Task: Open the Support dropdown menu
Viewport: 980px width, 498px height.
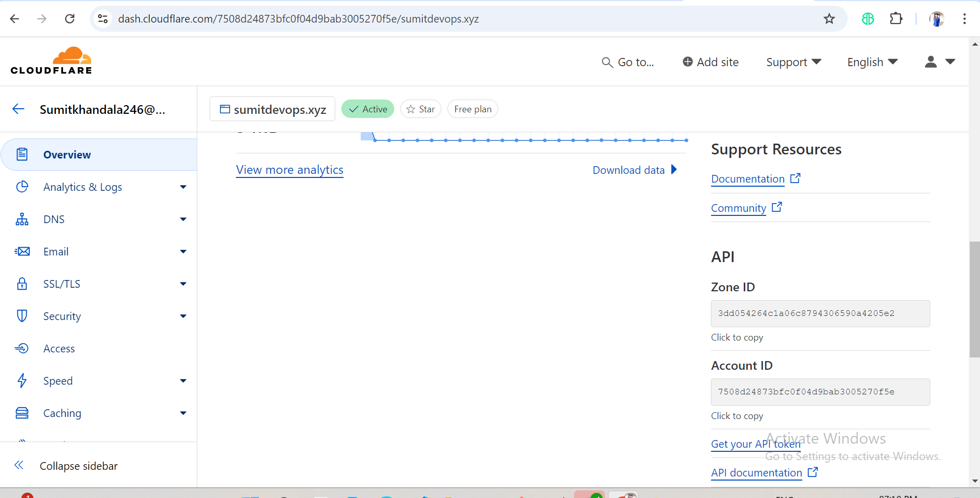Action: click(x=793, y=62)
